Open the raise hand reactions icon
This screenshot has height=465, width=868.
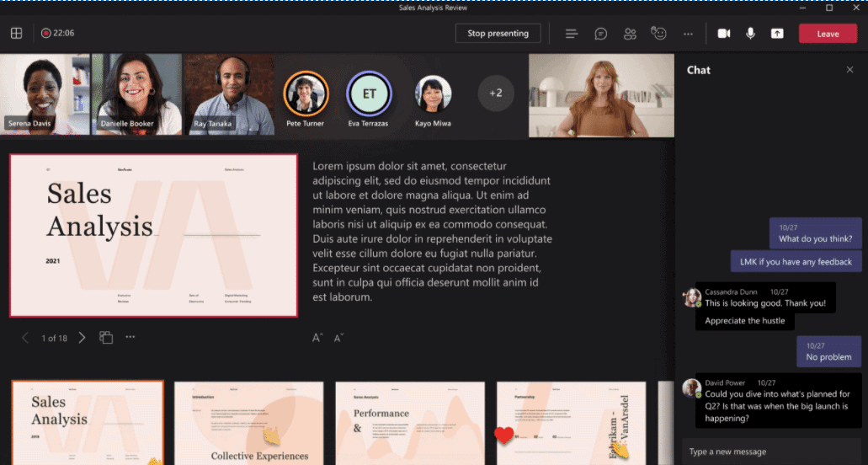coord(658,33)
